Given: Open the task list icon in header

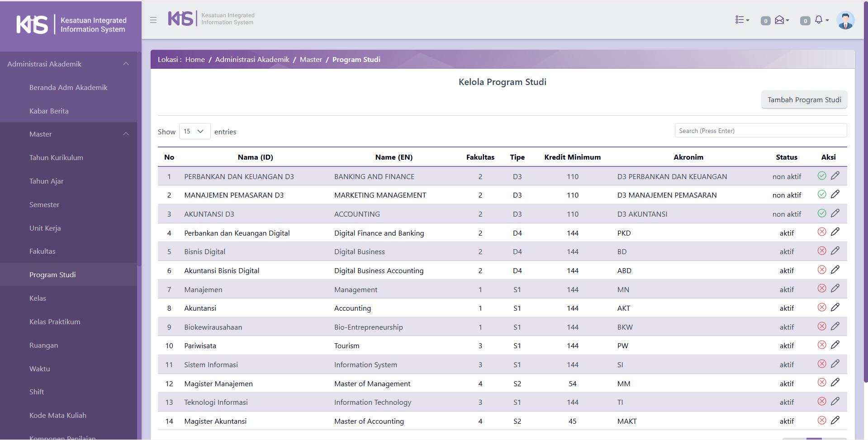Looking at the screenshot, I should (741, 20).
